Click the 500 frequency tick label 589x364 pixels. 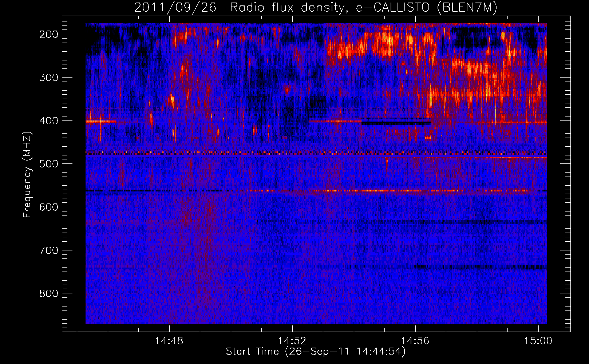49,164
